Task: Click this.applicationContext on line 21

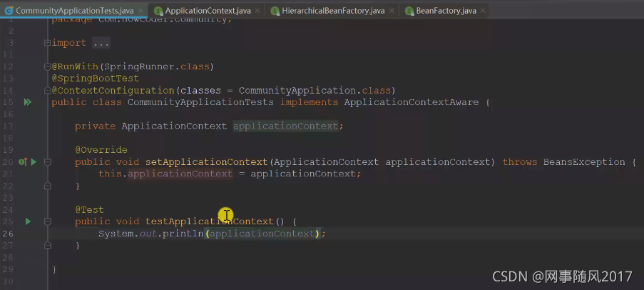Action: click(x=165, y=174)
